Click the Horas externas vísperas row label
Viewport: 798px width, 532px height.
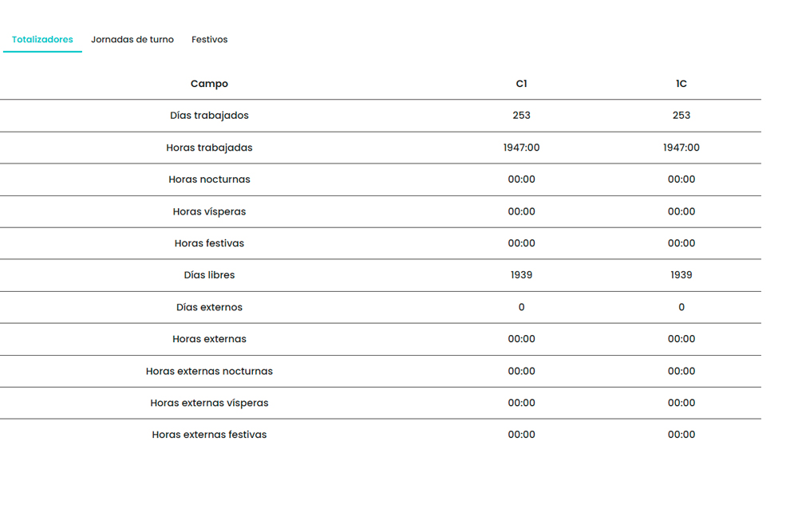(209, 403)
